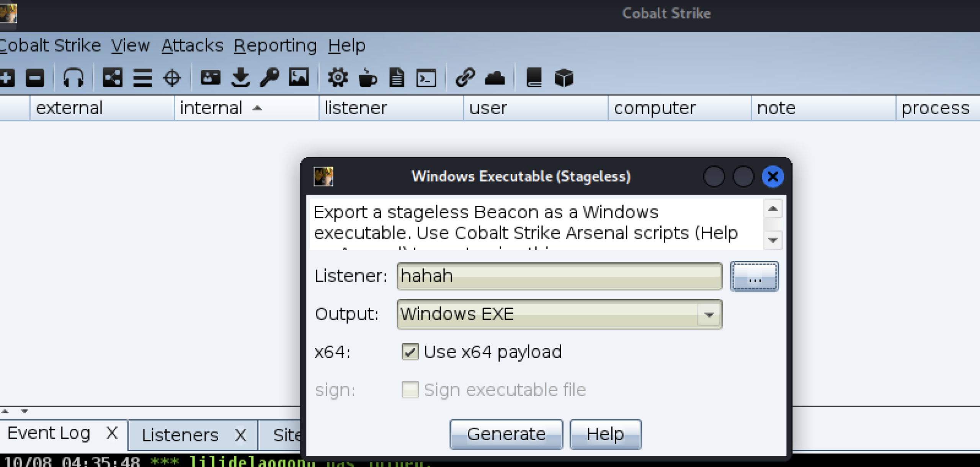Click the Listener field containing hahah

[560, 276]
